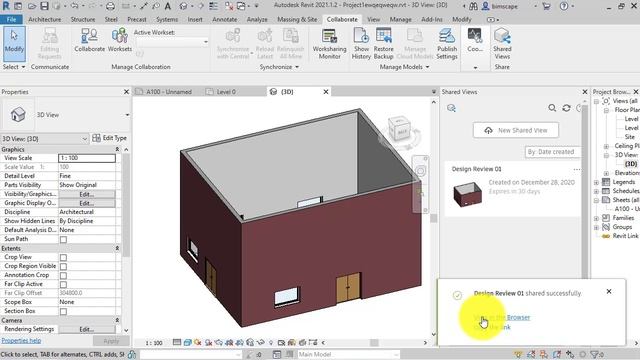Open the Architecture ribbon tab
This screenshot has height=360, width=640.
point(44,19)
